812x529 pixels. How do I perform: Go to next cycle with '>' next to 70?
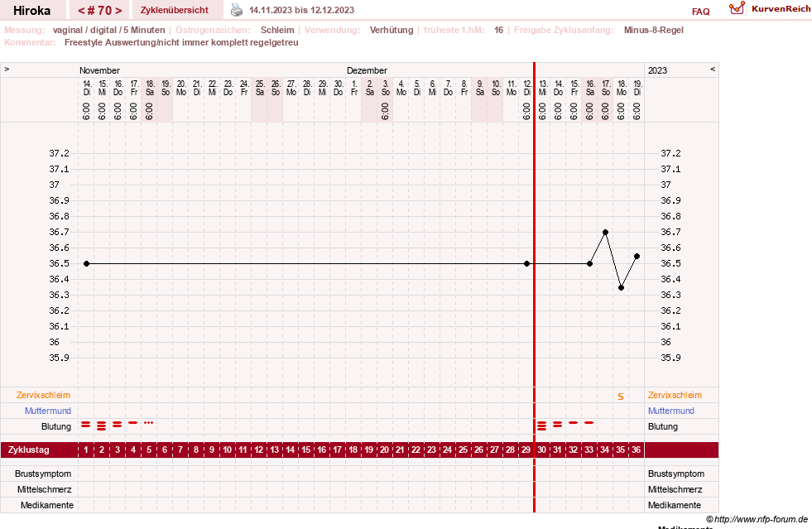point(118,11)
